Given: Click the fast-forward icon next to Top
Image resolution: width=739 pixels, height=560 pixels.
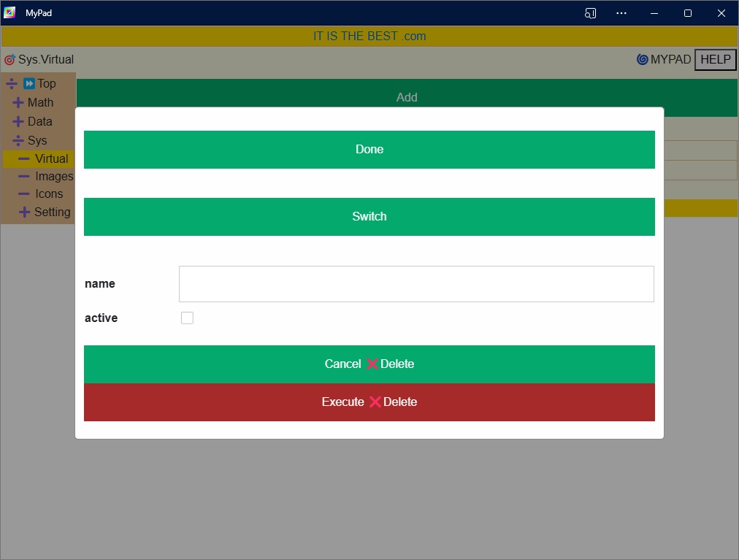Looking at the screenshot, I should pos(29,84).
